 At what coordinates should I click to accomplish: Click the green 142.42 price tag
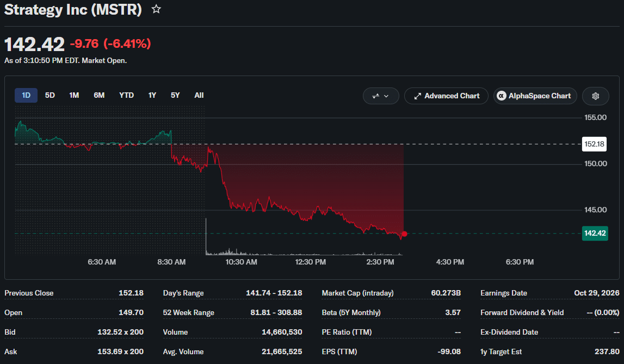coord(595,233)
